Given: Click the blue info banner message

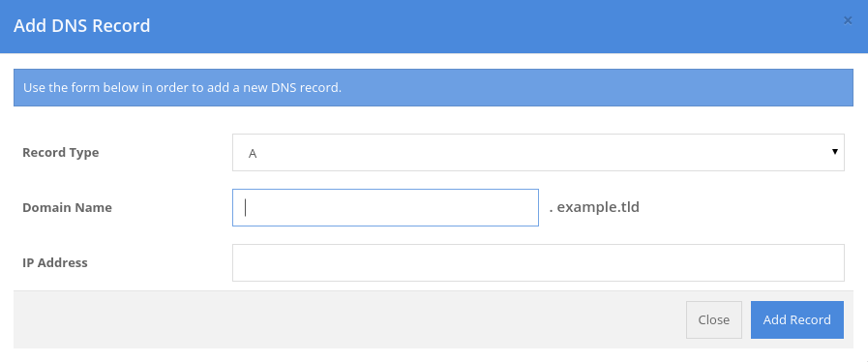Looking at the screenshot, I should (x=434, y=87).
